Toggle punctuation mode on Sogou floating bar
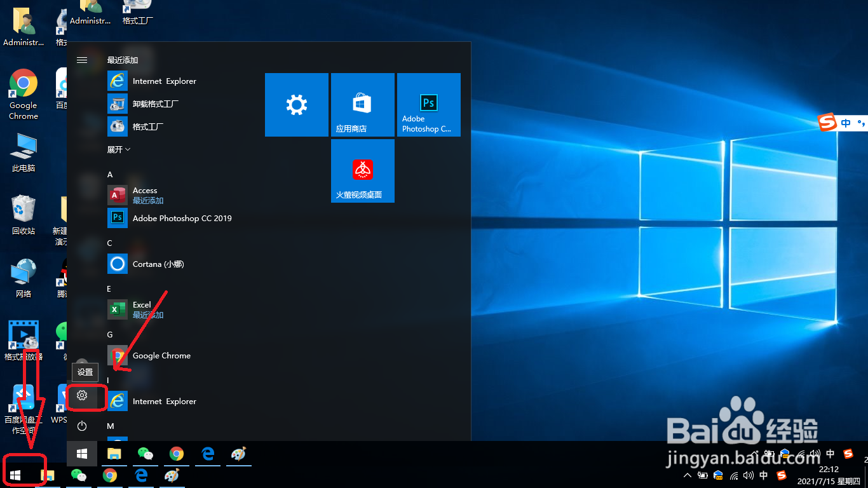868x488 pixels. pyautogui.click(x=861, y=123)
